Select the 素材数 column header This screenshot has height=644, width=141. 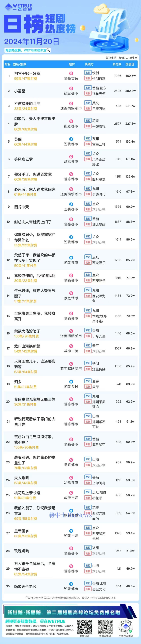click(x=117, y=64)
